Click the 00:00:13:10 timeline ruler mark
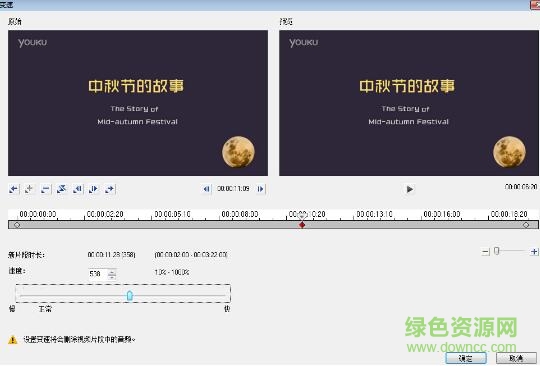 [374, 214]
